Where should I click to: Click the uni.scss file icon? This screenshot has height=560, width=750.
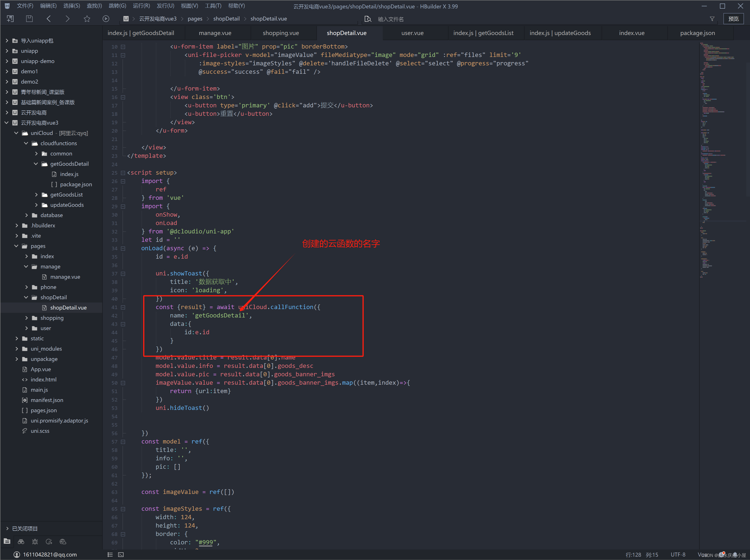[x=25, y=430]
